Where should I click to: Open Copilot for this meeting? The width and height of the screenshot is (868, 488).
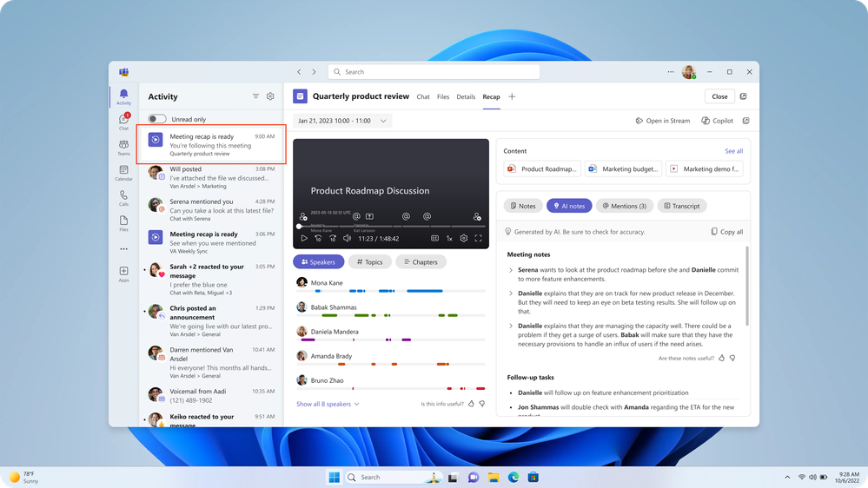click(717, 121)
